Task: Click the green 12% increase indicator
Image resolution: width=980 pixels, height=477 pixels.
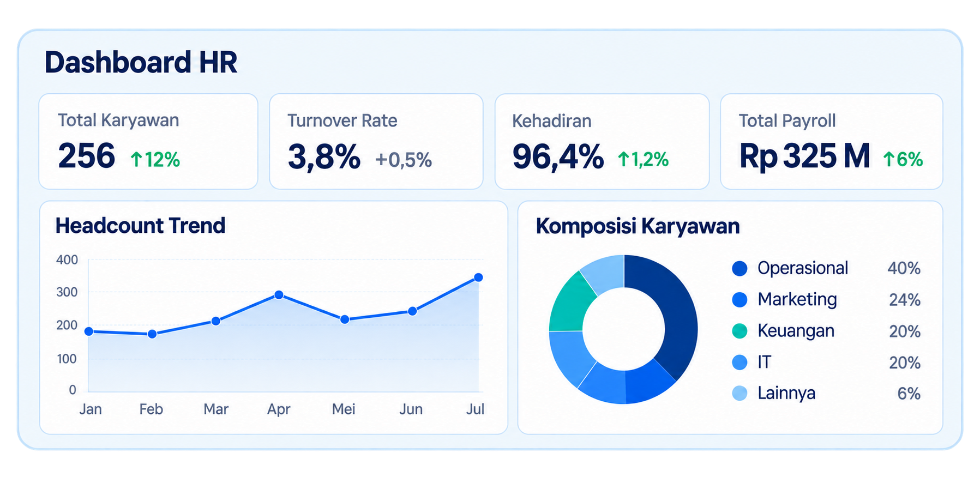Action: tap(155, 160)
